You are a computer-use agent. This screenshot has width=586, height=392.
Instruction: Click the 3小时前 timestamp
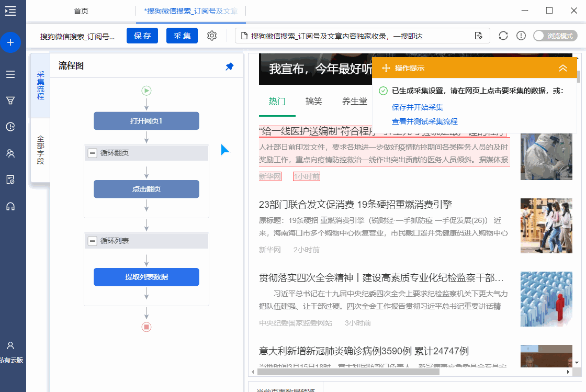click(358, 323)
